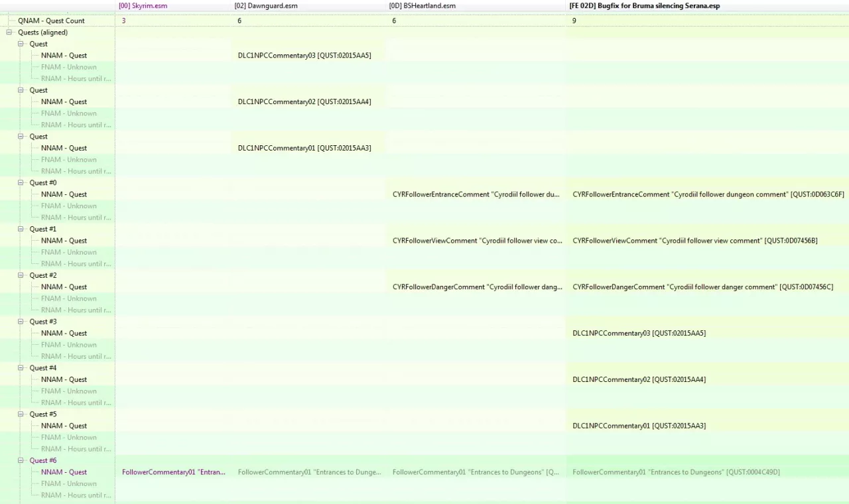Collapse the Quest #4 node
The height and width of the screenshot is (504, 849).
pos(21,368)
